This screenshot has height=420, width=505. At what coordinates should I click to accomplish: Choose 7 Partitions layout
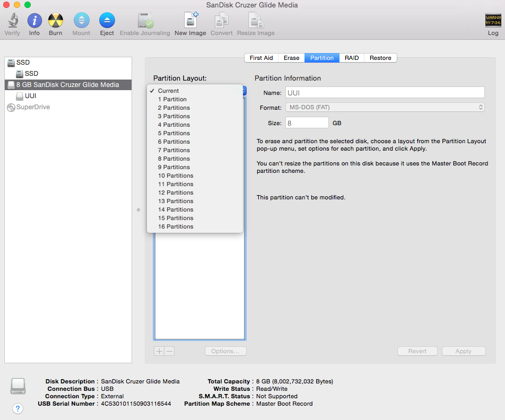click(x=195, y=150)
